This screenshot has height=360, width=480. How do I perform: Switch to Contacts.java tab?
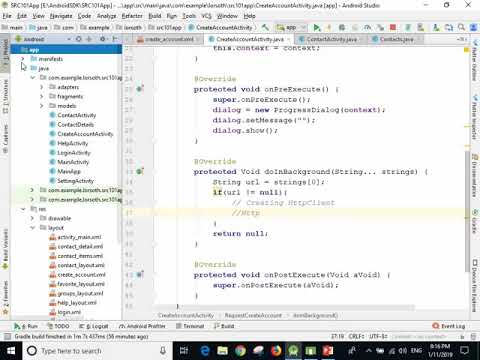pyautogui.click(x=397, y=39)
